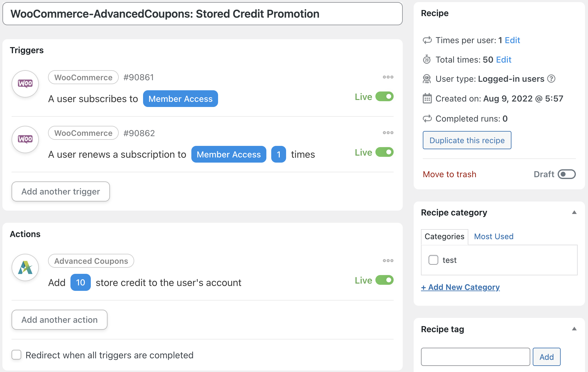Click Move to trash link
588x372 pixels.
(x=450, y=174)
